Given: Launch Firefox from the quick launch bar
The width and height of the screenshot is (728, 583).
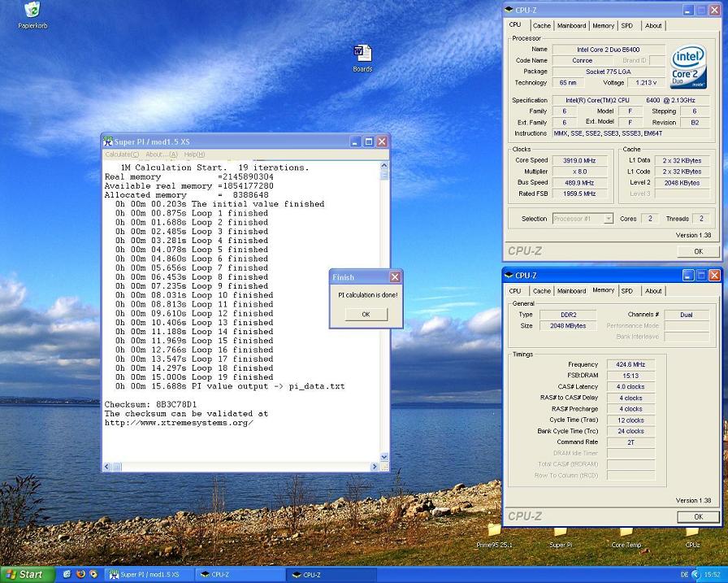Looking at the screenshot, I should point(80,574).
